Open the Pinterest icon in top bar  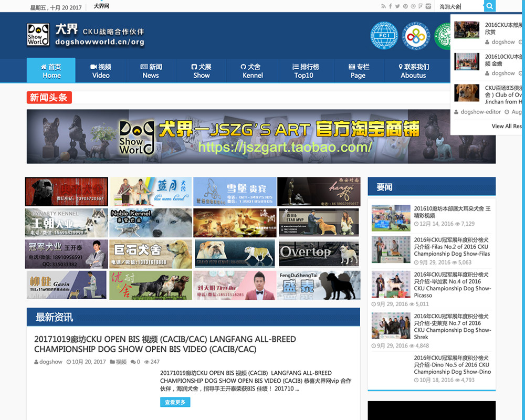[x=405, y=6]
